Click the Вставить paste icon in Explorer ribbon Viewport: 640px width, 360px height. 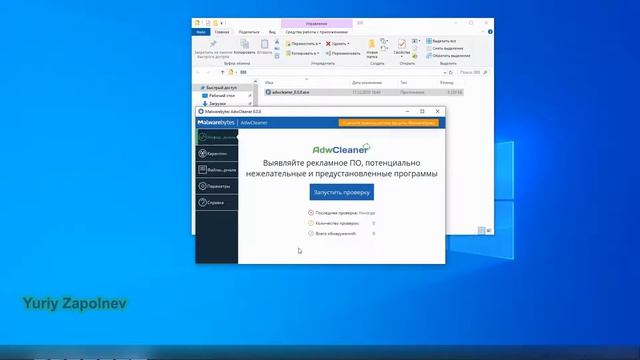click(264, 44)
